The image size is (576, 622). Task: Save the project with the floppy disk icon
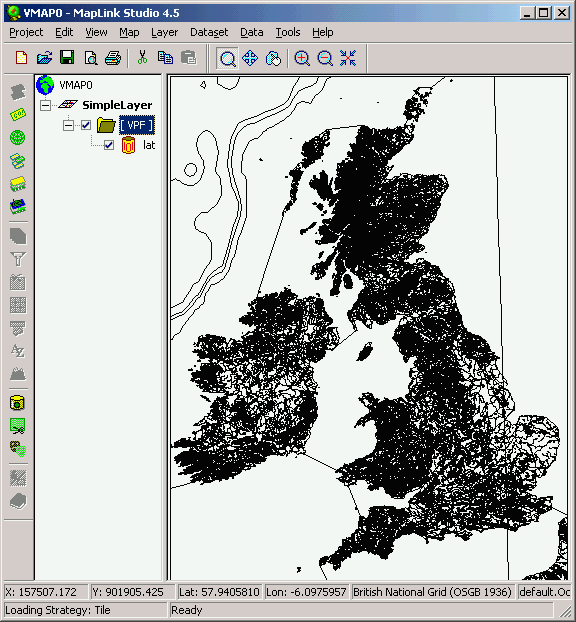67,58
